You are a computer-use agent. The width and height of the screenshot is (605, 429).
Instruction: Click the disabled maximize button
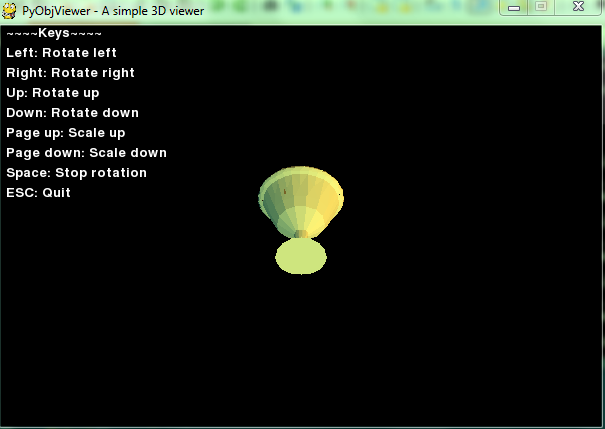point(541,7)
